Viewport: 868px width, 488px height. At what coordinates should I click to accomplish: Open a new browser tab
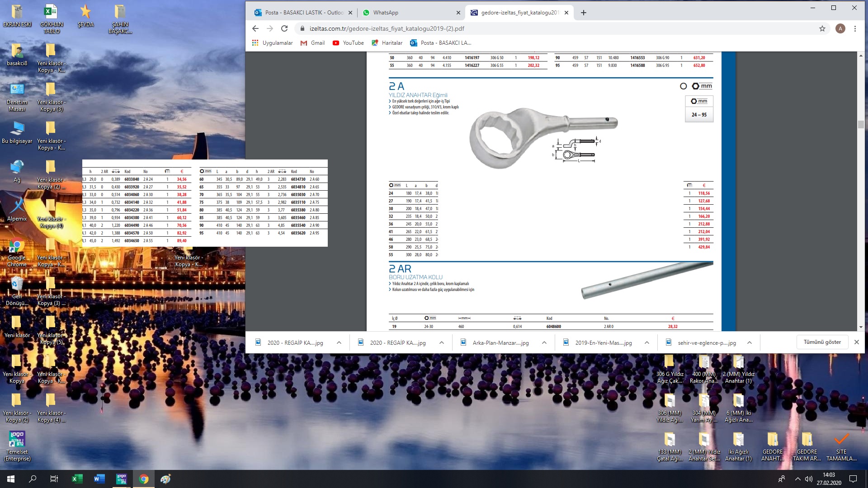pos(584,13)
